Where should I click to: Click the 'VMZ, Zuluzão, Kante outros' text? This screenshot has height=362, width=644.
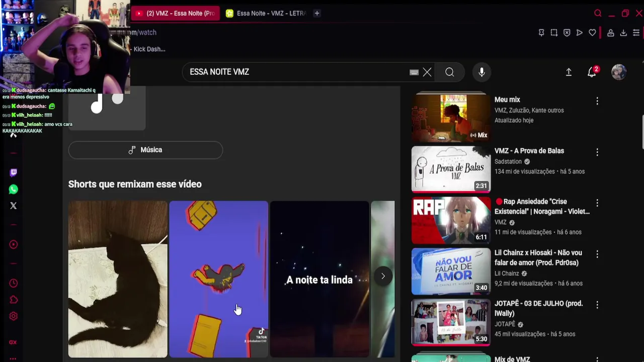point(529,111)
